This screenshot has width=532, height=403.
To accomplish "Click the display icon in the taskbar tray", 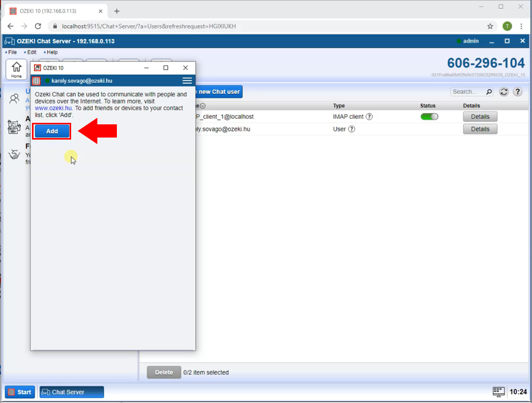I will coord(498,392).
